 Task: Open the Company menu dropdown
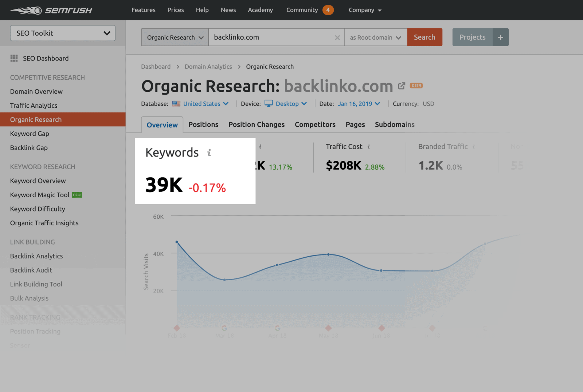[x=365, y=10]
